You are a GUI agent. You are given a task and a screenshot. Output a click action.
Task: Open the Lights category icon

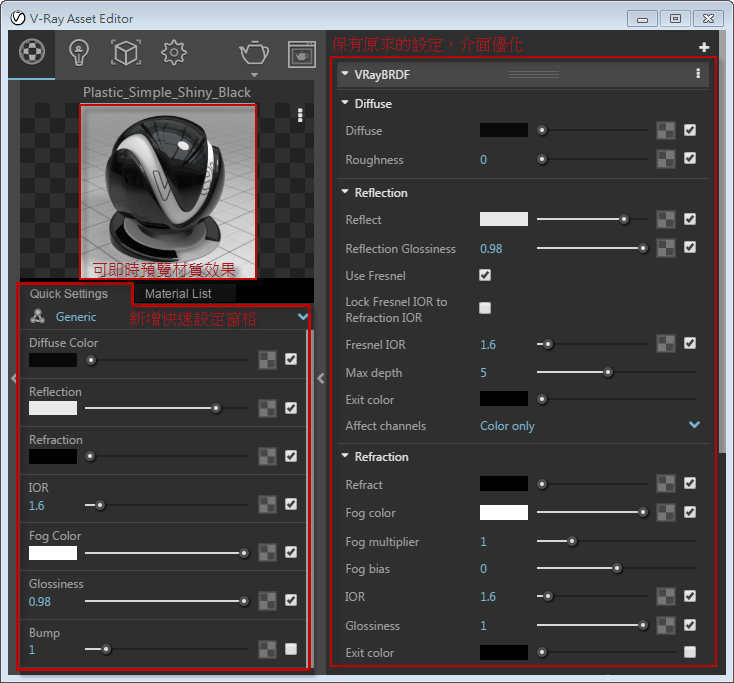79,52
